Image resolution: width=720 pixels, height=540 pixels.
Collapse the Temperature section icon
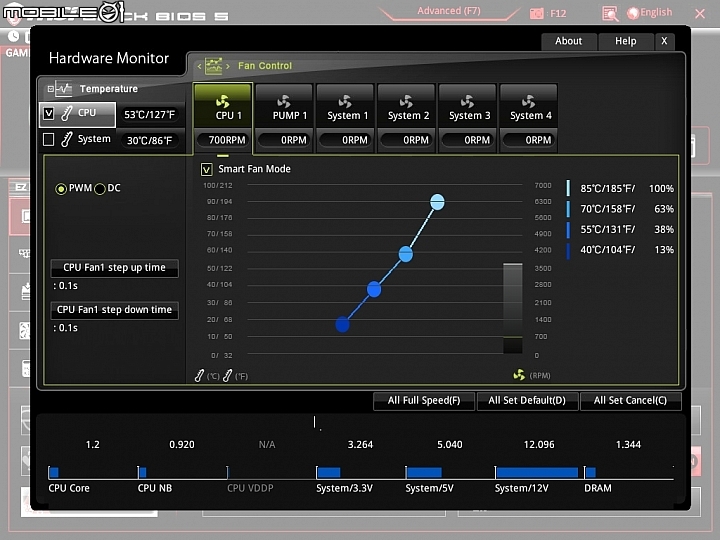click(51, 89)
